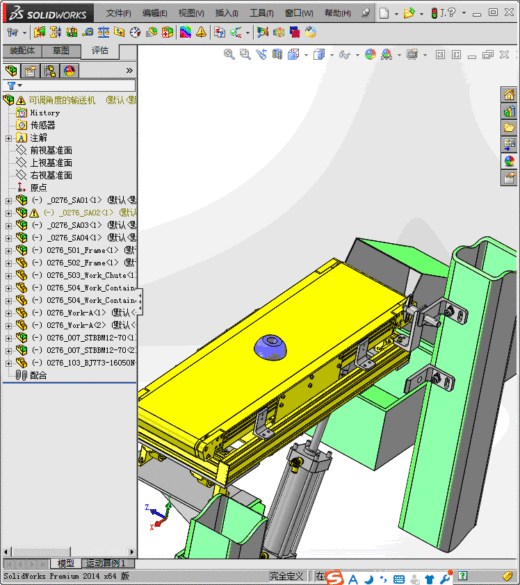Image resolution: width=520 pixels, height=585 pixels.
Task: Switch to the 草图 command tab
Action: pyautogui.click(x=61, y=50)
